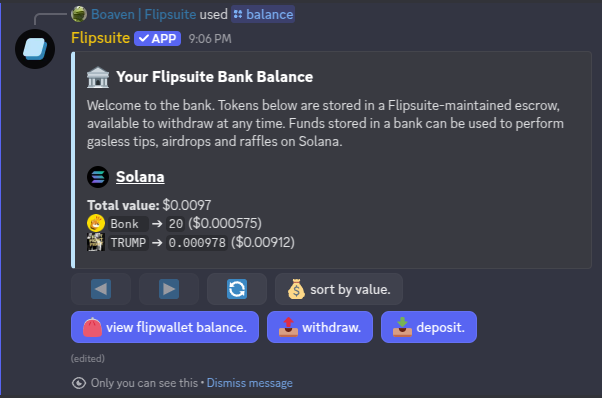
Task: Refresh the bank balance
Action: click(237, 289)
